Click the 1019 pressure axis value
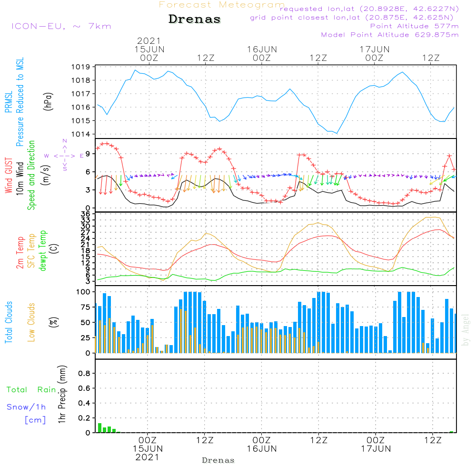Screen dimensions: 476x476 point(80,67)
